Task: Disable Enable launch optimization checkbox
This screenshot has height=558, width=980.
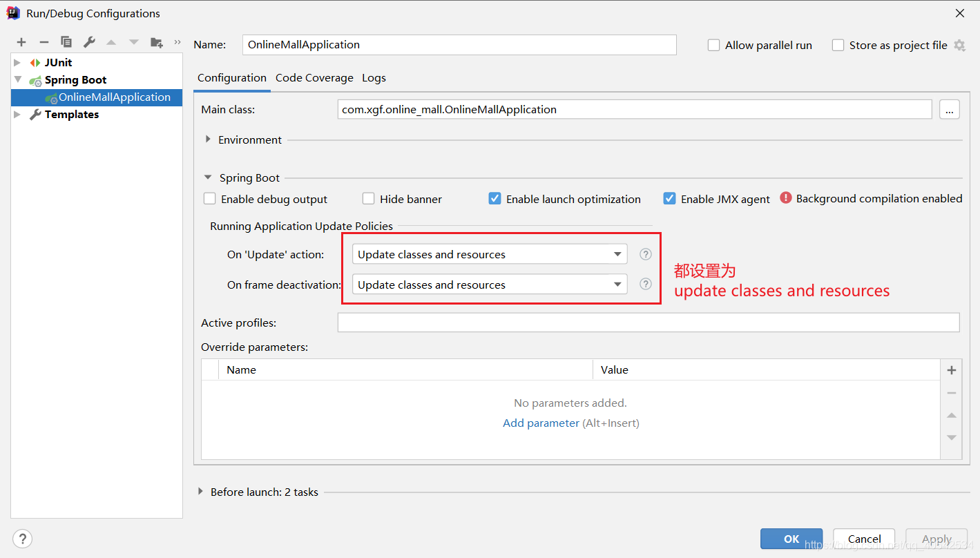Action: (494, 199)
